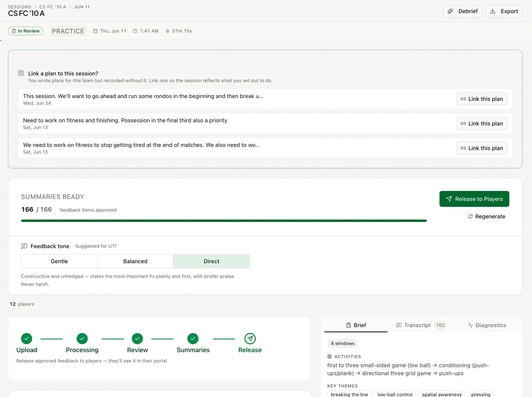
Task: Click the CS FC '10 A page title
Action: [26, 14]
